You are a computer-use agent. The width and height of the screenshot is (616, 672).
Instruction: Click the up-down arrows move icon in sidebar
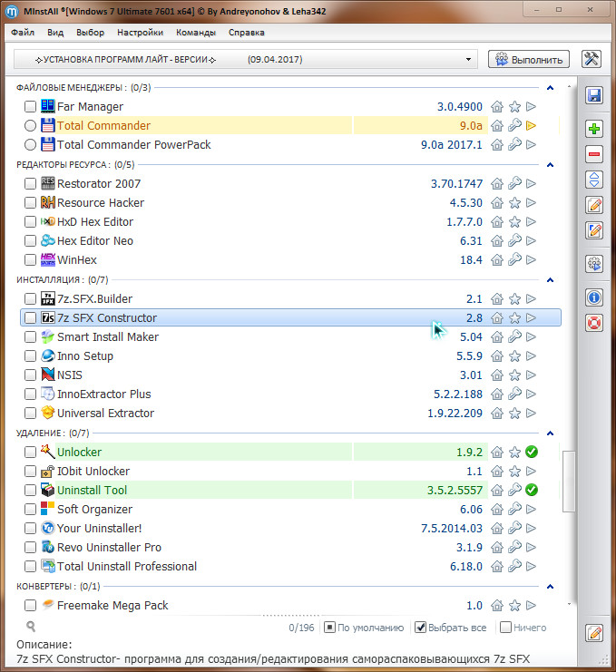(x=594, y=180)
